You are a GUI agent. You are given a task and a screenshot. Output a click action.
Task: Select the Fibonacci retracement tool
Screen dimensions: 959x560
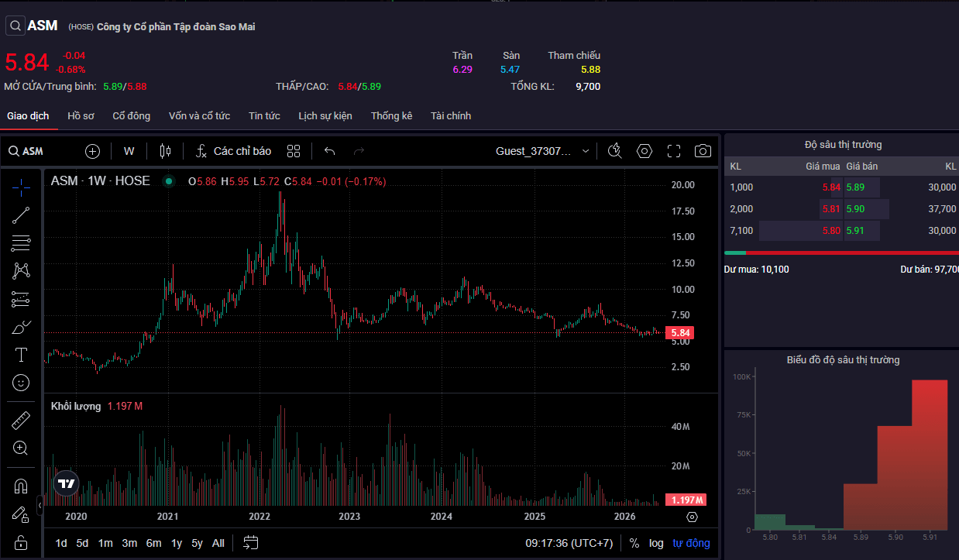(x=21, y=243)
